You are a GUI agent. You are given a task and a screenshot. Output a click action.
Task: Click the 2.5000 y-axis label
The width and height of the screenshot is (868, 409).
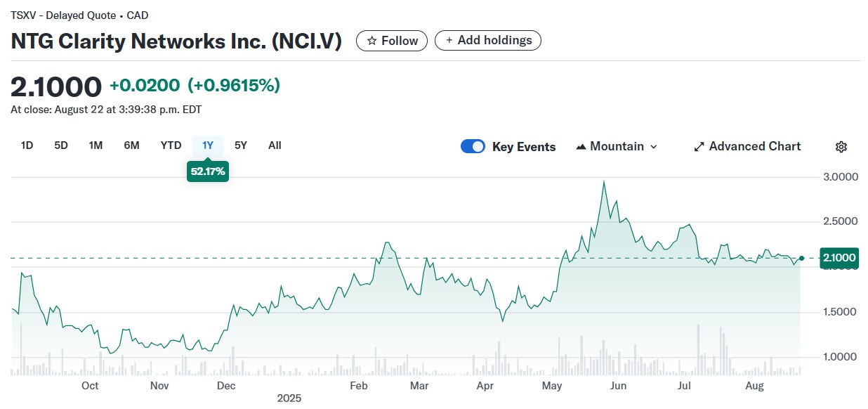[x=841, y=221]
